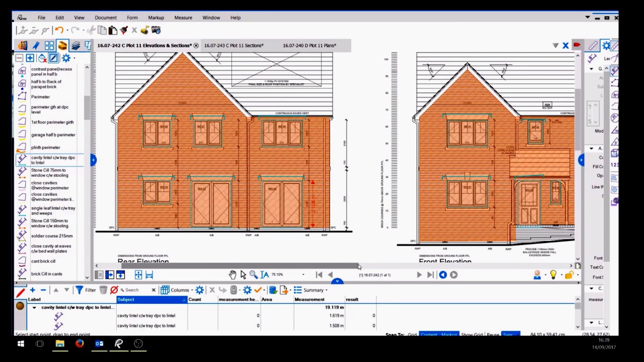
Task: Switch to 16.07-243 C Plot 11 Sections tab
Action: 234,46
